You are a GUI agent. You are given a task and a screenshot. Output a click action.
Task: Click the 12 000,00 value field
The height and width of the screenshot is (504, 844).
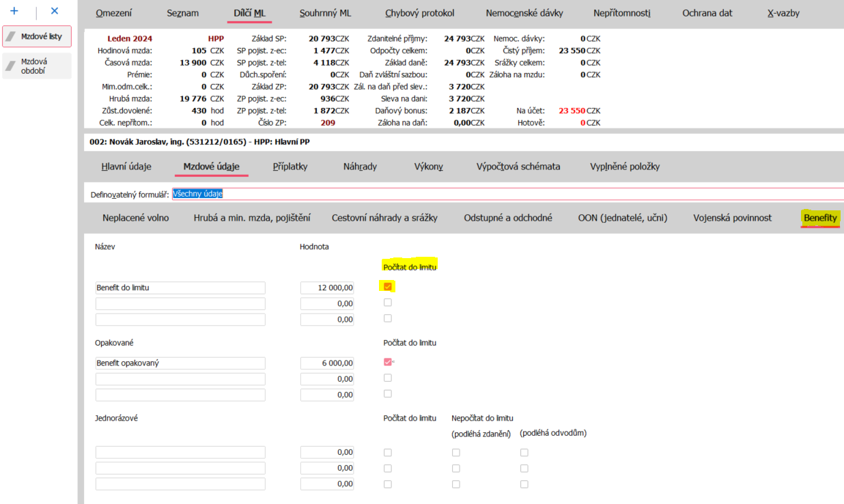point(327,288)
